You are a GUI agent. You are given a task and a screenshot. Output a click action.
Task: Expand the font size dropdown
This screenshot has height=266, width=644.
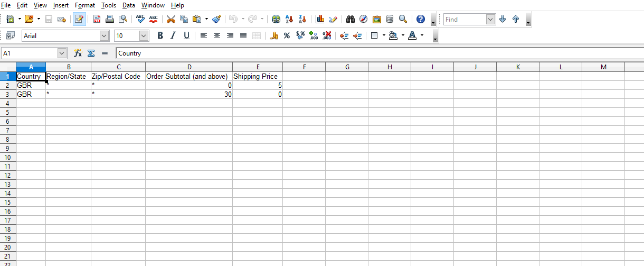coord(144,36)
